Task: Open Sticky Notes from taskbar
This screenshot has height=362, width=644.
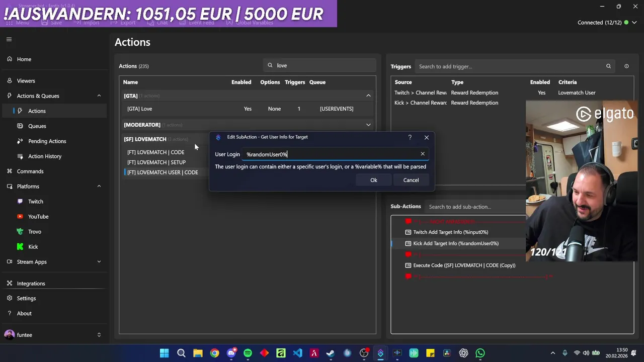Action: (430, 353)
